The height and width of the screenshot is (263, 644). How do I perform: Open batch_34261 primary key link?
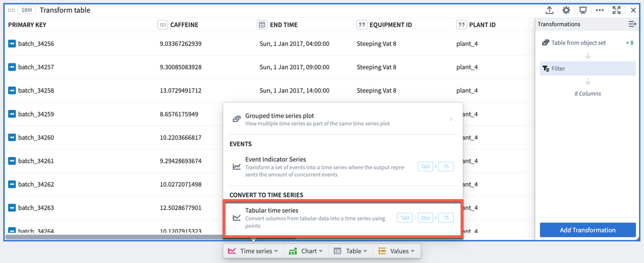click(36, 161)
